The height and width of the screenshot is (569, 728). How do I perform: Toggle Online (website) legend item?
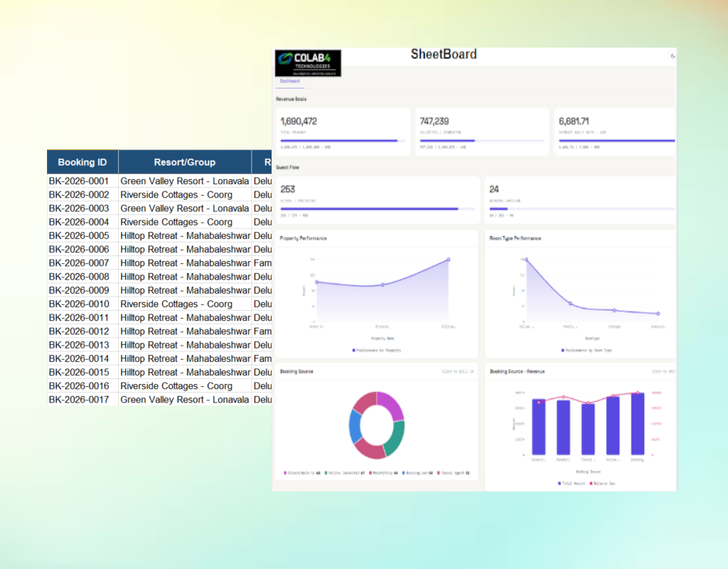pos(345,473)
